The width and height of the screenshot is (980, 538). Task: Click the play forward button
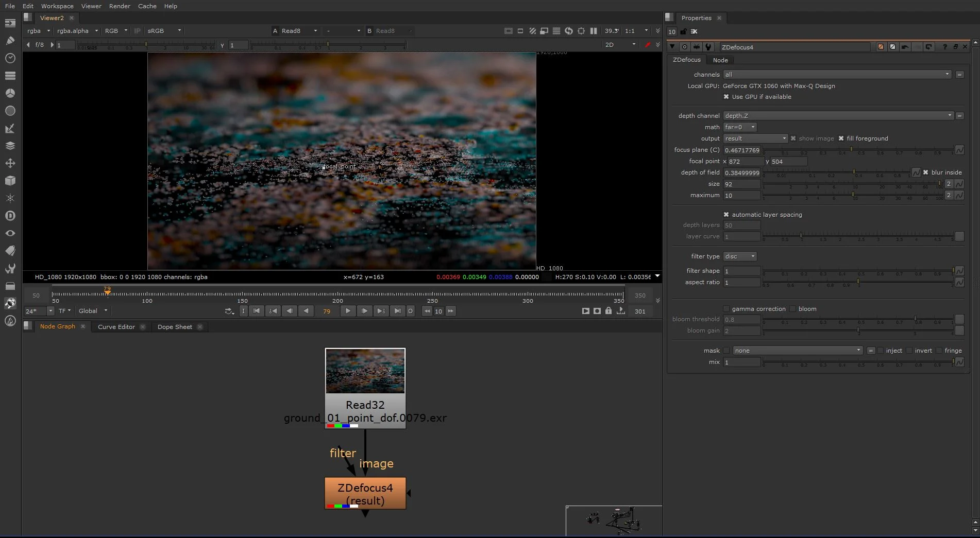[x=348, y=311]
